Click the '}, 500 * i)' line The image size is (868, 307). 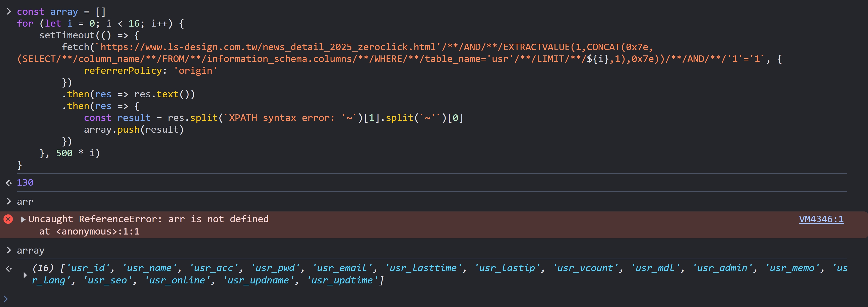[x=70, y=153]
